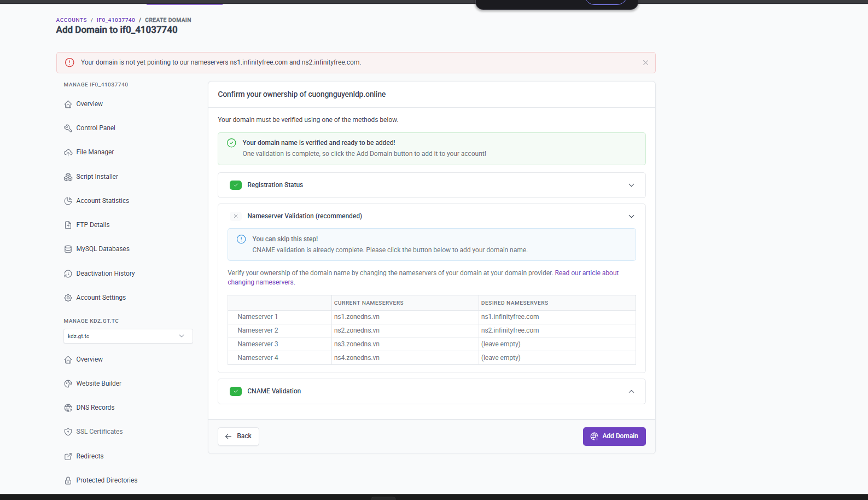868x500 pixels.
Task: Go to Website Builder menu item
Action: click(98, 383)
